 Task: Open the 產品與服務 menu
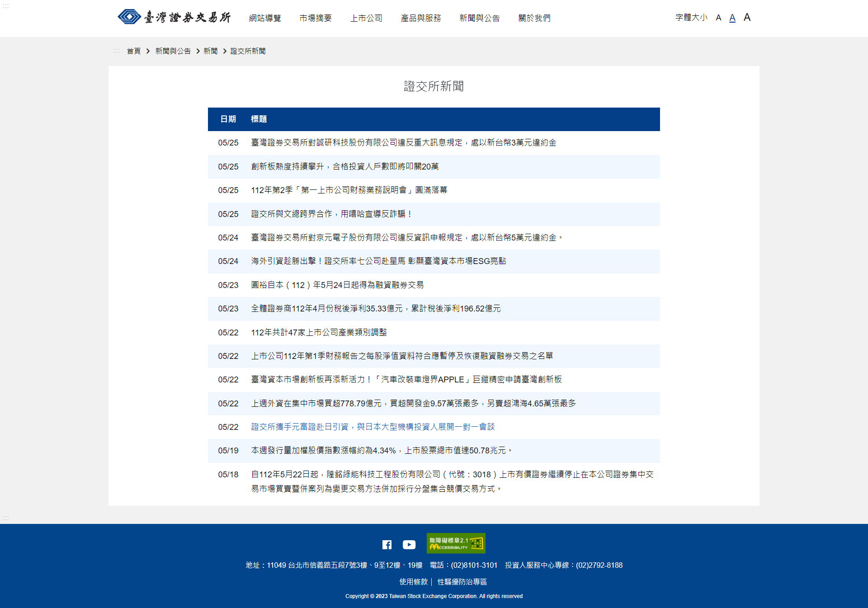421,18
